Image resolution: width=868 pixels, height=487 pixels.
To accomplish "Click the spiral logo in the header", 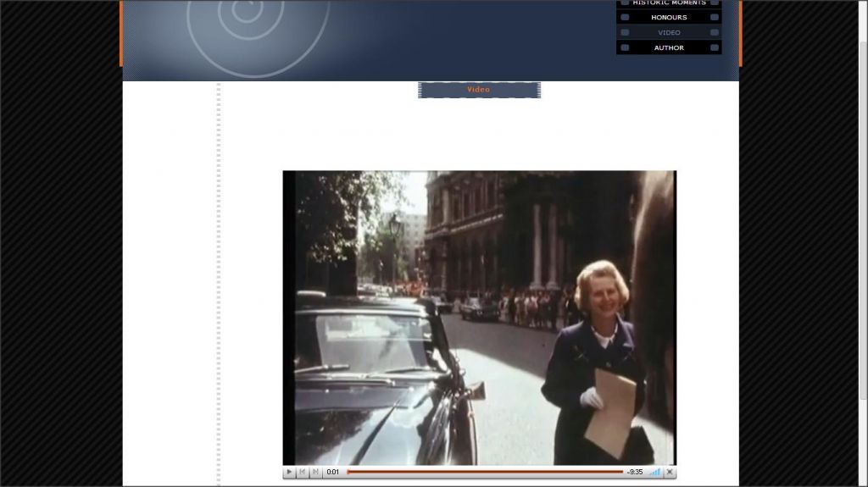I will coord(248,19).
